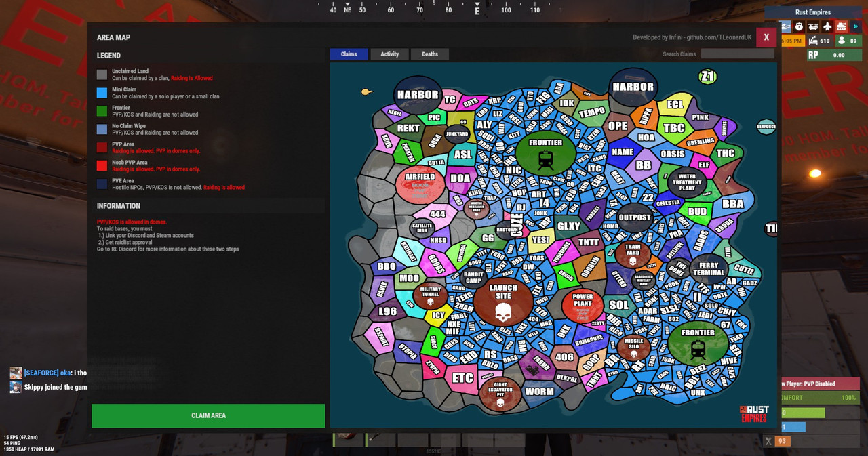Select the Water Treatment Plant monument
This screenshot has height=456, width=868.
[x=687, y=182]
